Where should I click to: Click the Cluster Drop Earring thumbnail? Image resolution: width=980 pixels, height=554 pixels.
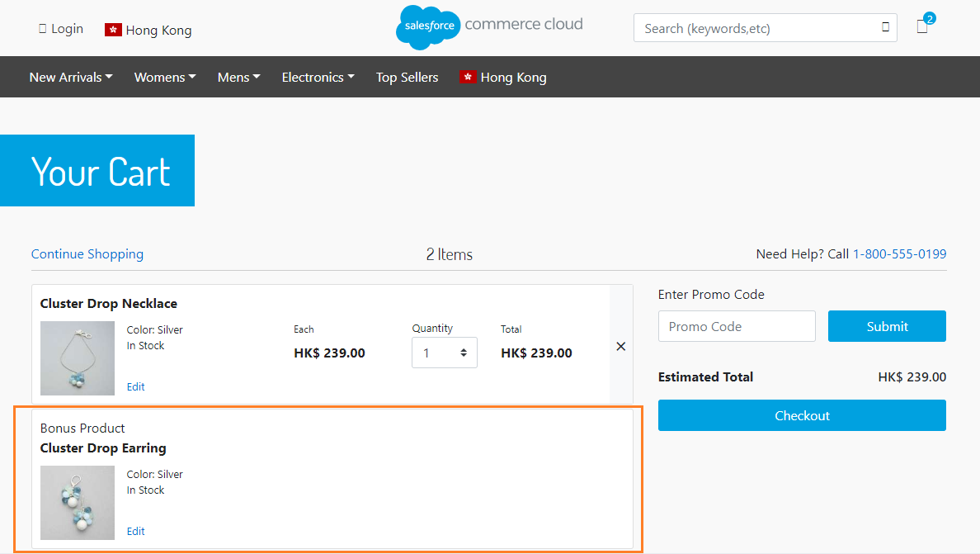coord(78,502)
